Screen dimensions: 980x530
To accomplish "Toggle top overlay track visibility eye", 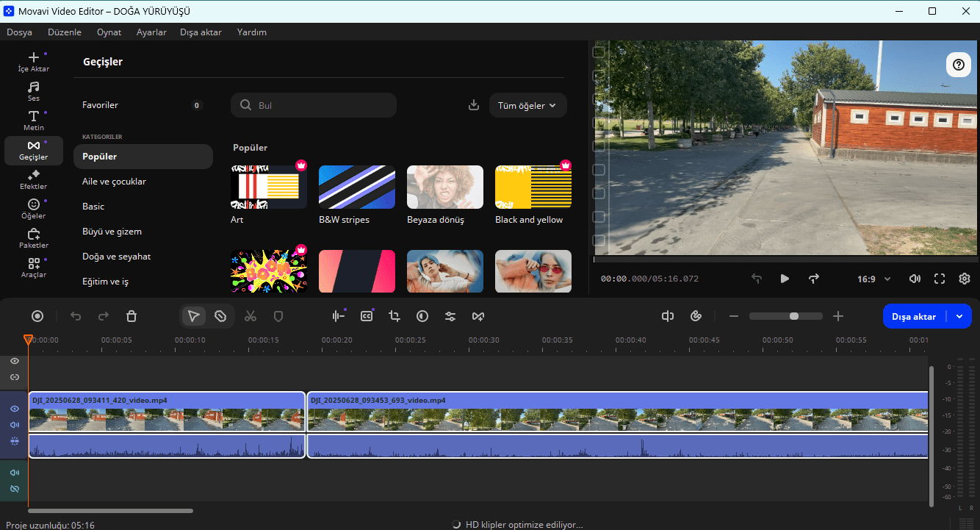I will [x=14, y=361].
